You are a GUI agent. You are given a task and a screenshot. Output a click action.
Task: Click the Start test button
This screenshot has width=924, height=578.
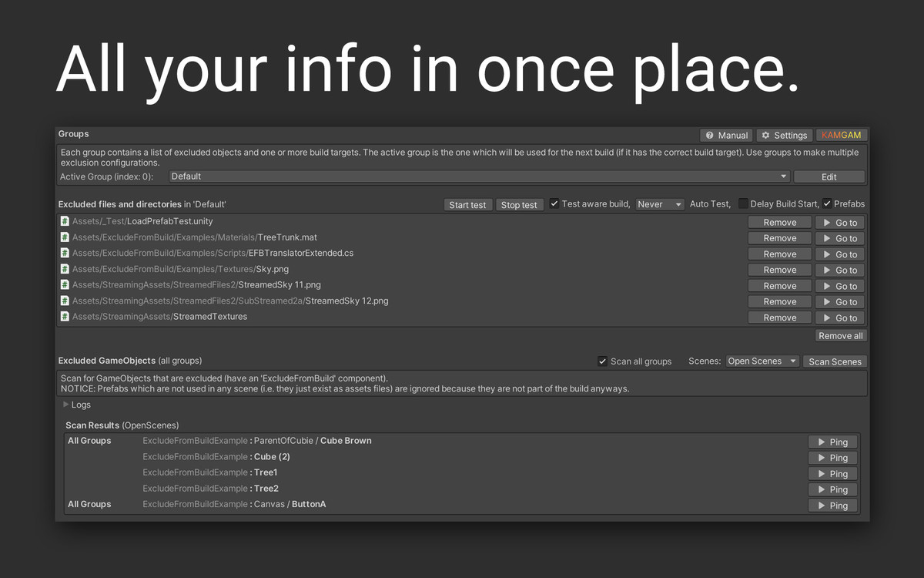click(x=467, y=204)
